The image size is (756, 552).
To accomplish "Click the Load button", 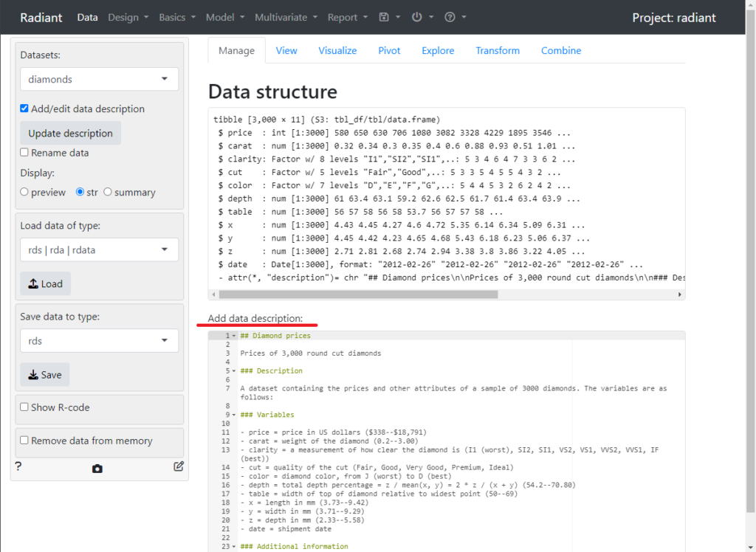I will 45,284.
